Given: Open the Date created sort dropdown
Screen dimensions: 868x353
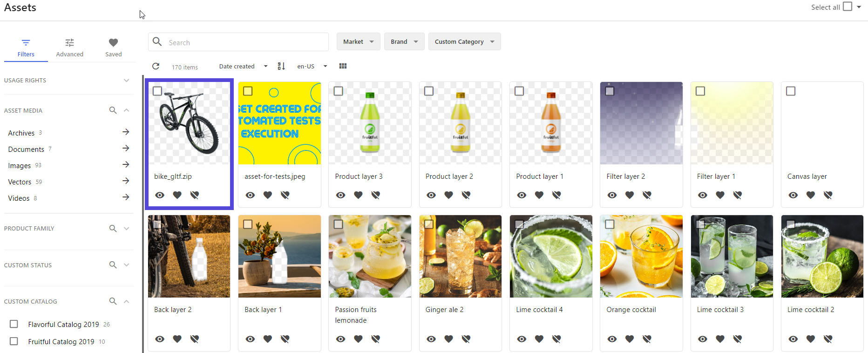Looking at the screenshot, I should [x=243, y=67].
